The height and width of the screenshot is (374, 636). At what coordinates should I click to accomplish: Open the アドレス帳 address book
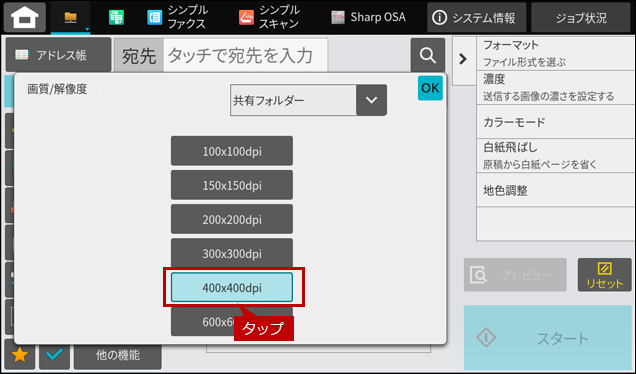click(x=58, y=55)
